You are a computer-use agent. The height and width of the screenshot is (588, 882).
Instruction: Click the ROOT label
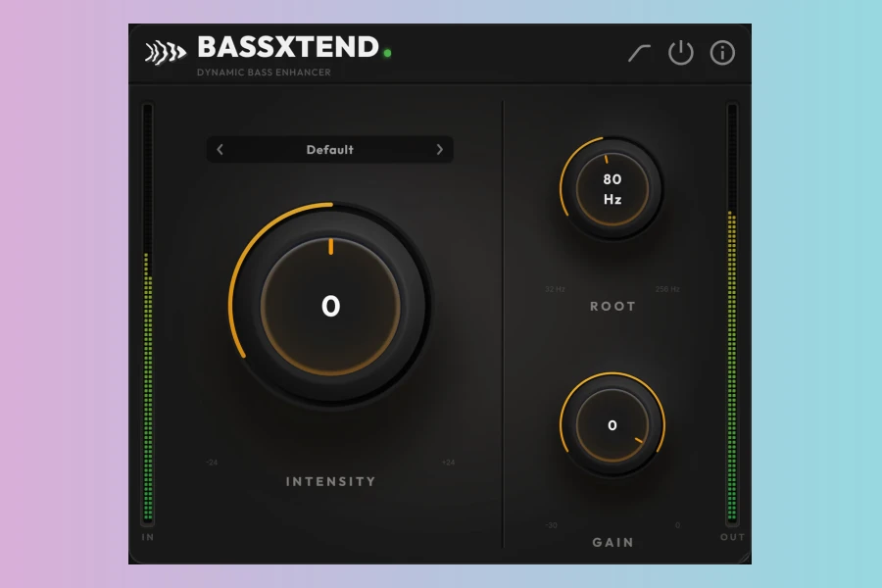pos(612,306)
